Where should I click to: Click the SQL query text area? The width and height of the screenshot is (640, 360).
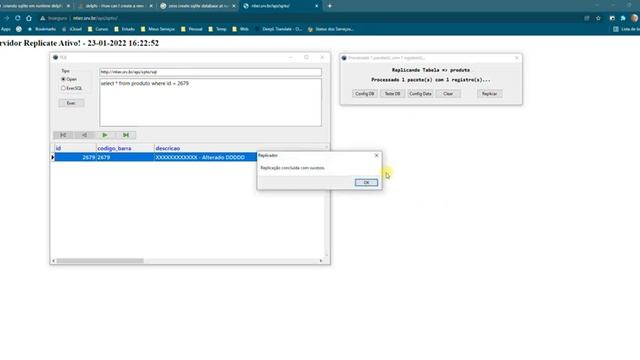click(x=210, y=102)
